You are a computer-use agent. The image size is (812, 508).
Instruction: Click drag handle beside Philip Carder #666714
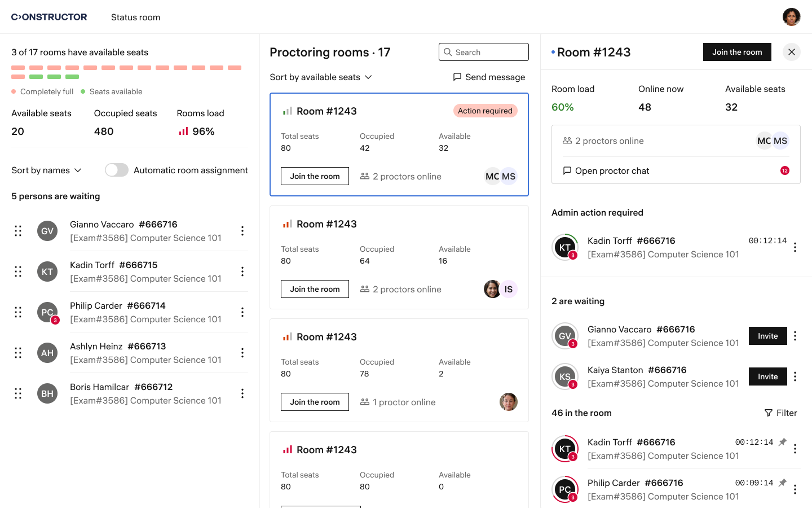point(18,312)
